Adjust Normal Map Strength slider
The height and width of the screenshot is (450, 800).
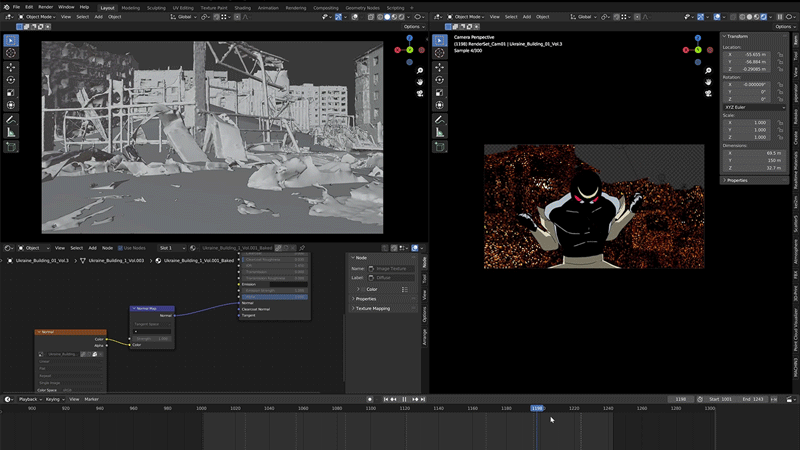click(x=152, y=339)
